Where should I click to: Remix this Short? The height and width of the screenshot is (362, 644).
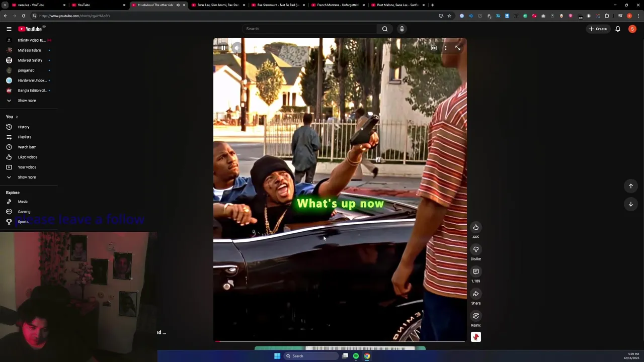[x=476, y=316]
